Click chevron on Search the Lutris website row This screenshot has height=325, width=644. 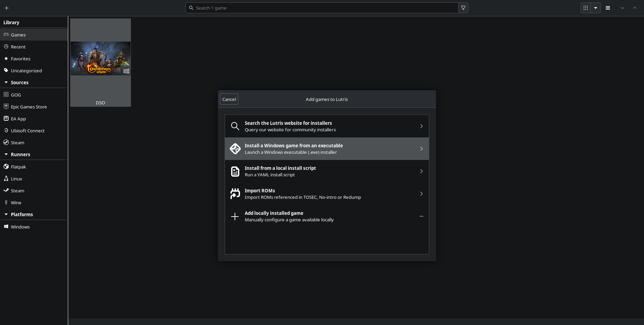pyautogui.click(x=421, y=126)
